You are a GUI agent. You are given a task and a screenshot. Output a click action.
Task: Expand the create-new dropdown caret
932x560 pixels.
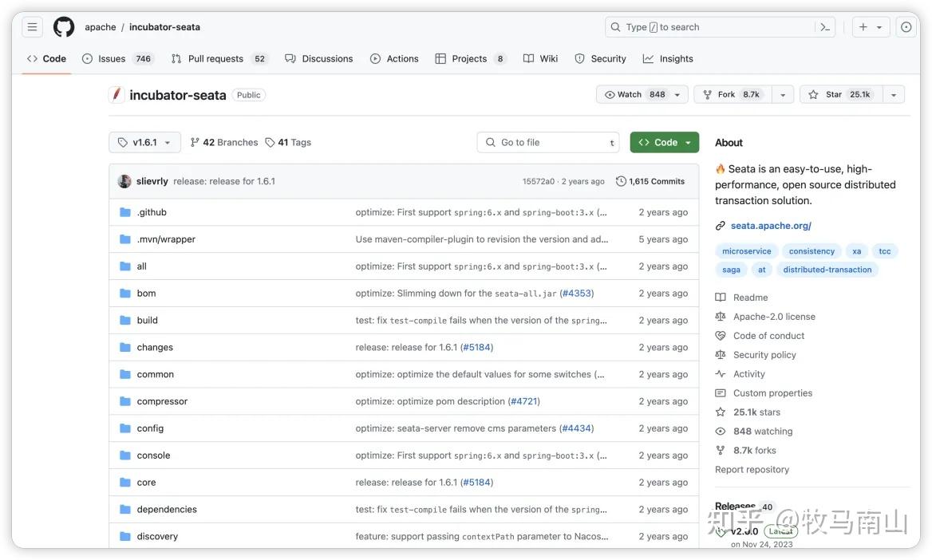(879, 27)
